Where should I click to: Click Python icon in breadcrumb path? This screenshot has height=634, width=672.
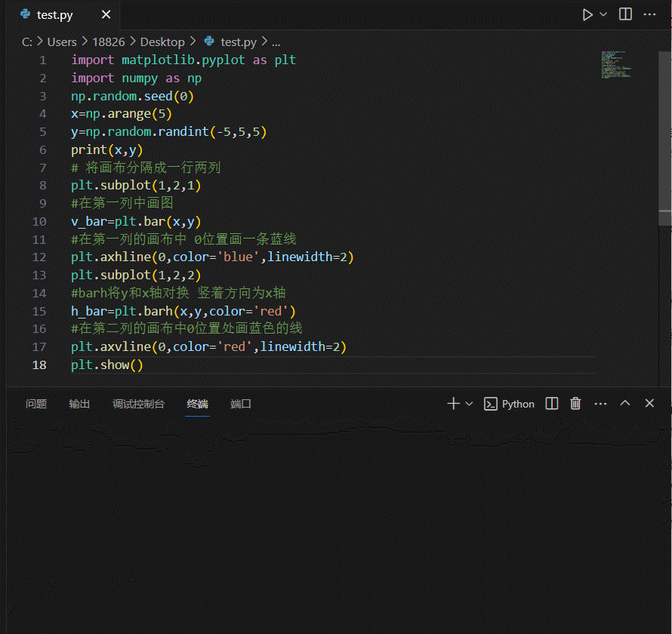pyautogui.click(x=209, y=41)
